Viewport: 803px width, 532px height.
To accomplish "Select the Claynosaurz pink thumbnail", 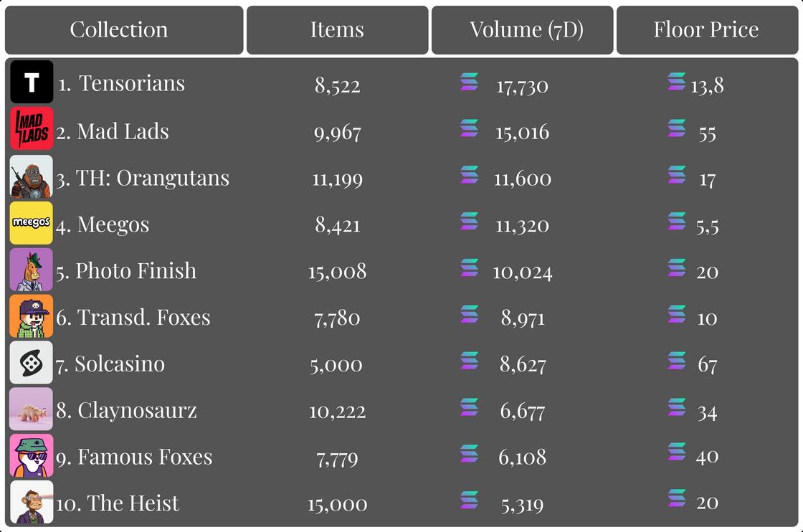I will pyautogui.click(x=32, y=409).
